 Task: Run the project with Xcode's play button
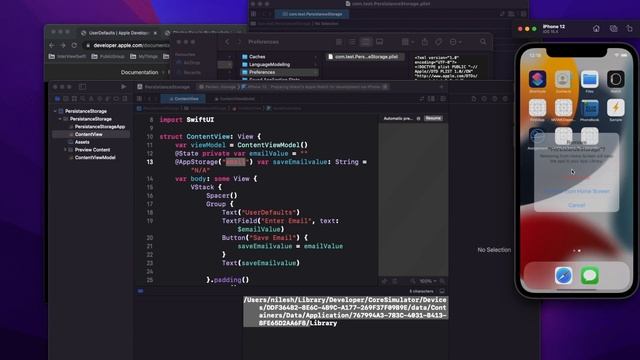click(123, 87)
